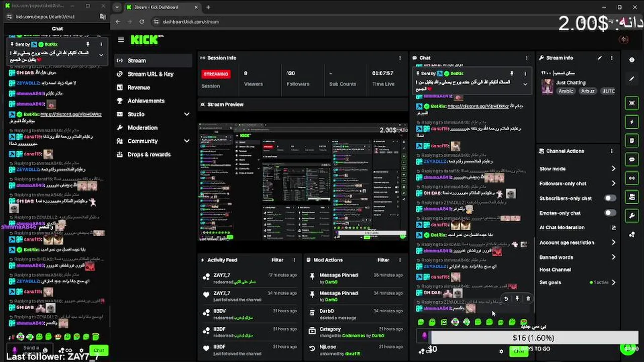Open Stream URL & Key page
Screen dimensions: 644x362
click(x=153, y=74)
